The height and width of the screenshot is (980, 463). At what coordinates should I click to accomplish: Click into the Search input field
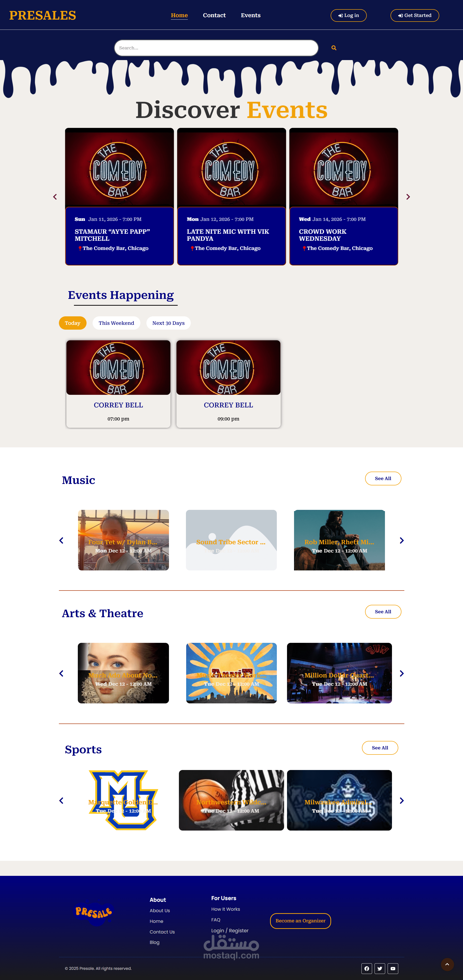pos(216,48)
